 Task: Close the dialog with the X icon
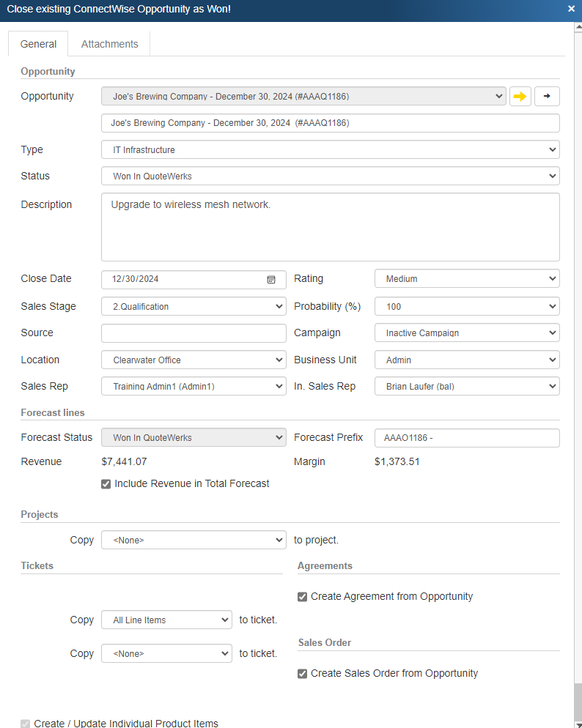point(571,9)
